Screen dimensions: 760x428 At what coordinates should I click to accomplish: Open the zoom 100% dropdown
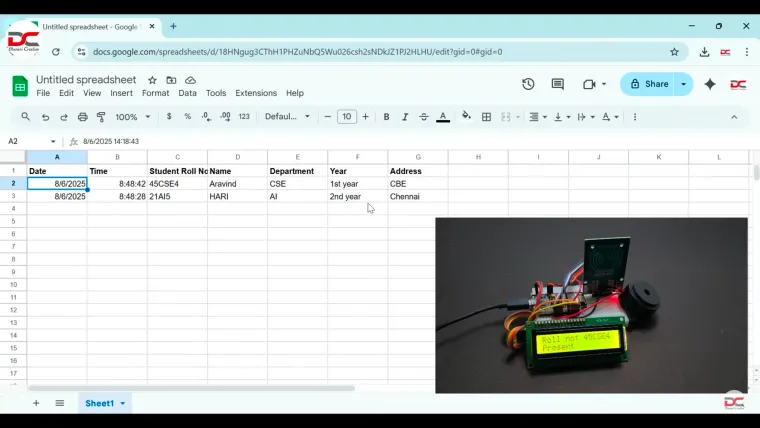(x=132, y=117)
